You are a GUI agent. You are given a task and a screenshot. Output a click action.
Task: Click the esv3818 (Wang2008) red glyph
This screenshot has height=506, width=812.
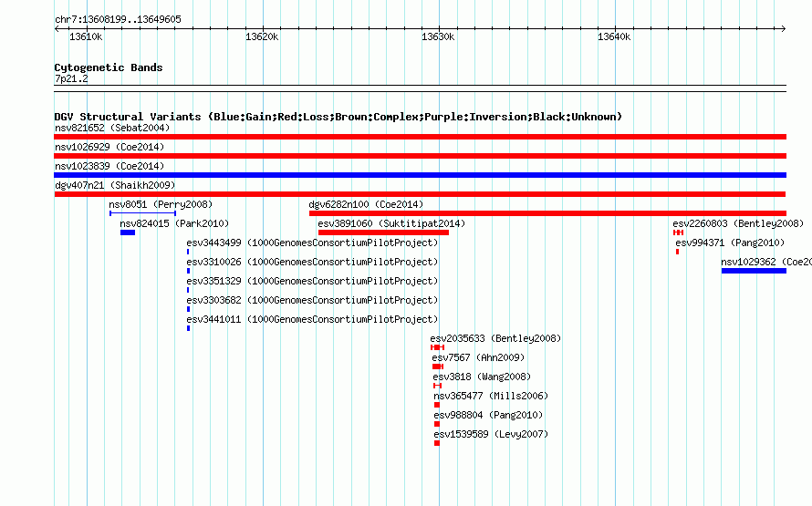pyautogui.click(x=438, y=386)
